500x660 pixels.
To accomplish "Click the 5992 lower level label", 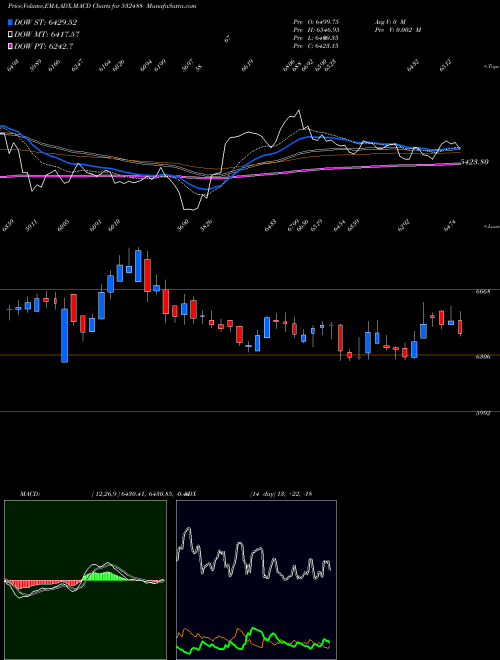I will [x=483, y=413].
